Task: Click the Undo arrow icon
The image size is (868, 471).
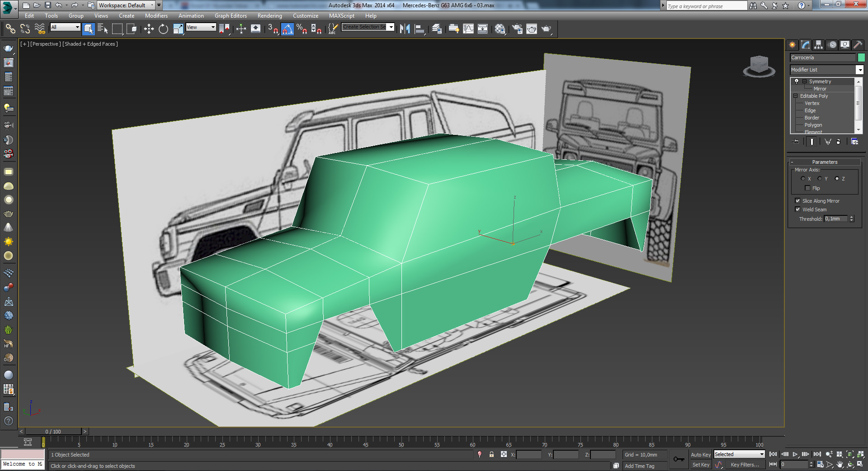Action: click(58, 5)
